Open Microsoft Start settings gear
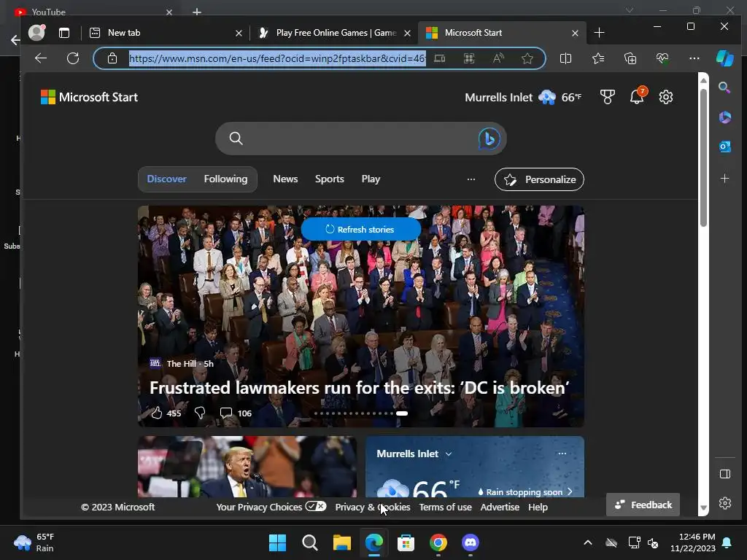747x560 pixels. coord(665,97)
